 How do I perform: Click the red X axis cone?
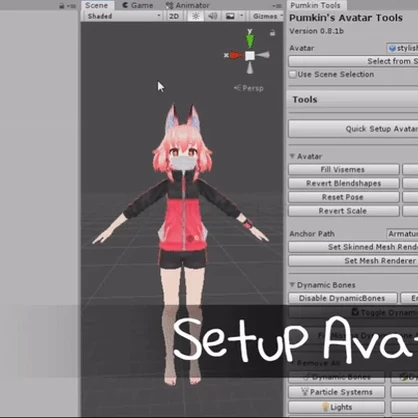coord(236,55)
